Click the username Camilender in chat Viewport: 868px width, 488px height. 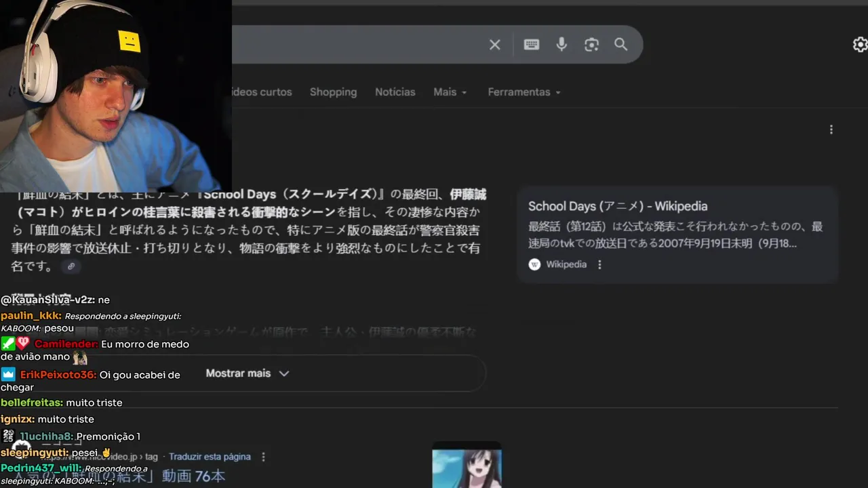tap(66, 344)
